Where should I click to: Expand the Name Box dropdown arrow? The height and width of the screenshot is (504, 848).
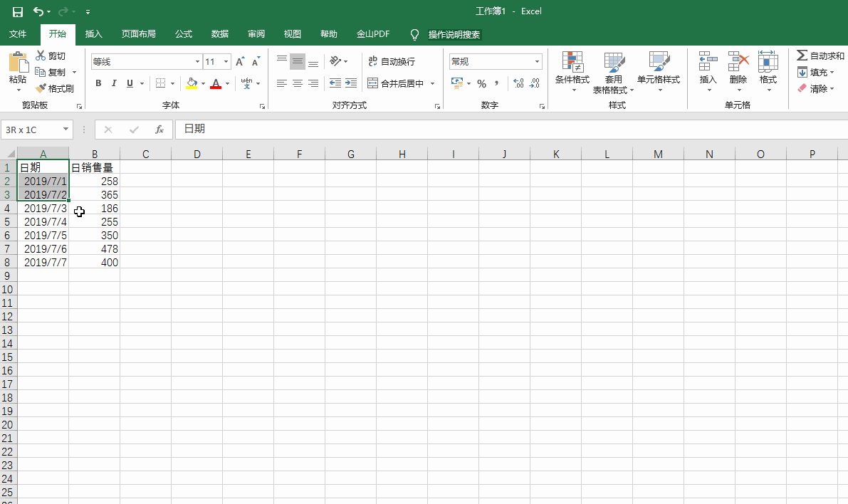(x=66, y=130)
